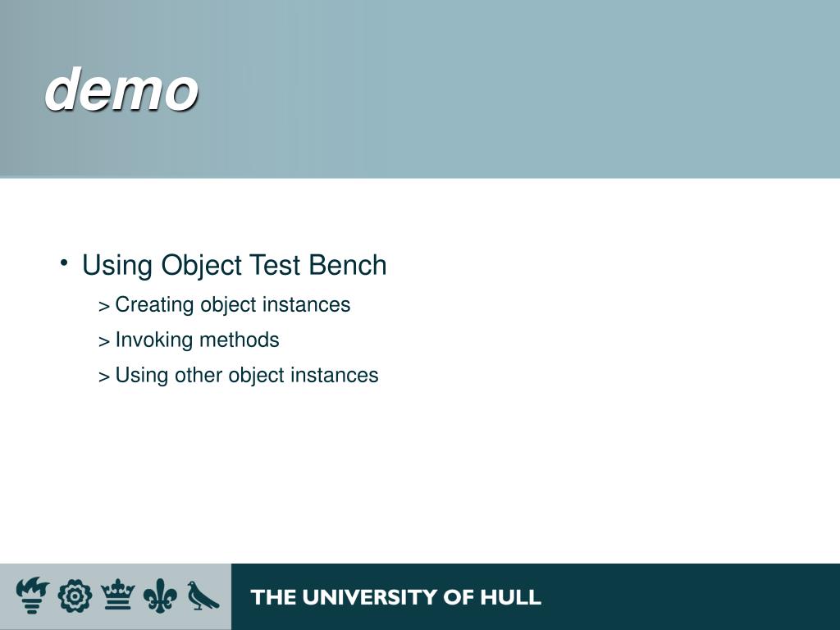This screenshot has height=630, width=840.
Task: Click the arrow marker before Creating object instances
Action: pos(104,307)
